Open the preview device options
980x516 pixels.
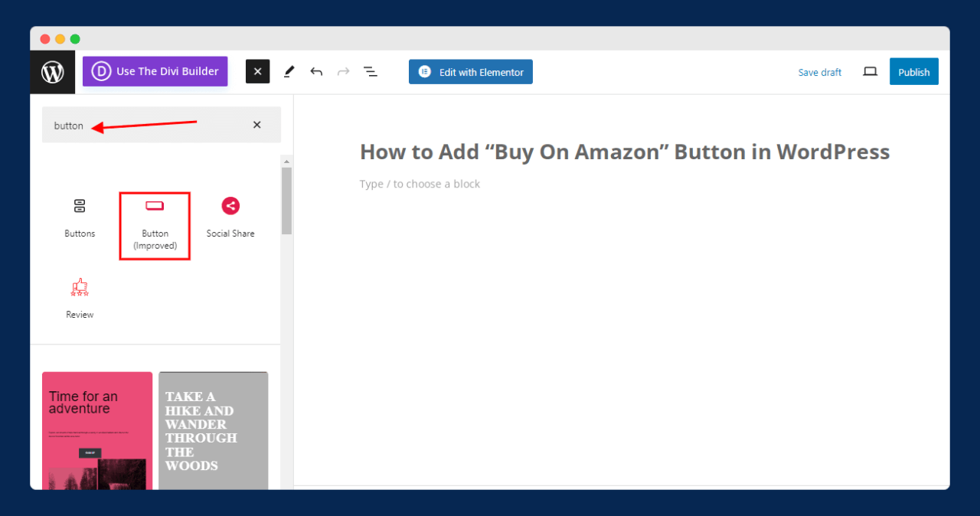870,71
